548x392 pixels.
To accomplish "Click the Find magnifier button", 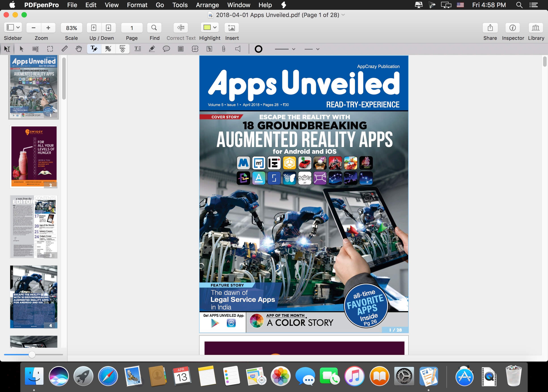I will click(x=154, y=28).
